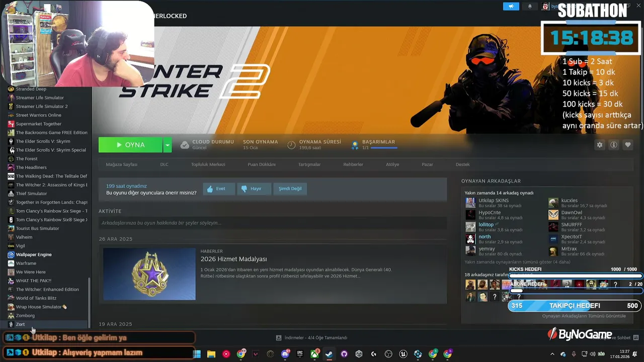
Task: Open Steam notifications bell icon
Action: [530, 7]
